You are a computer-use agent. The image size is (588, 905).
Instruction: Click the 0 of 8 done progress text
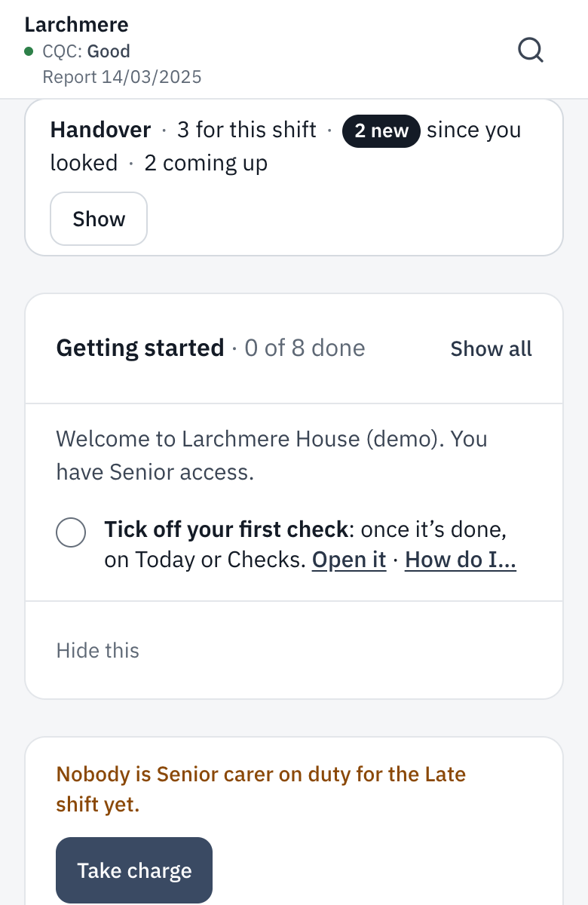coord(305,348)
